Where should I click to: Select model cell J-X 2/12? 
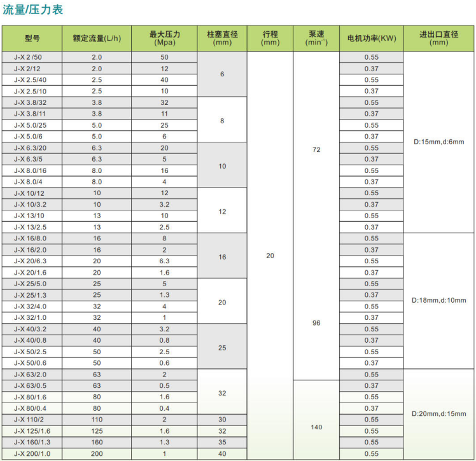pyautogui.click(x=32, y=69)
